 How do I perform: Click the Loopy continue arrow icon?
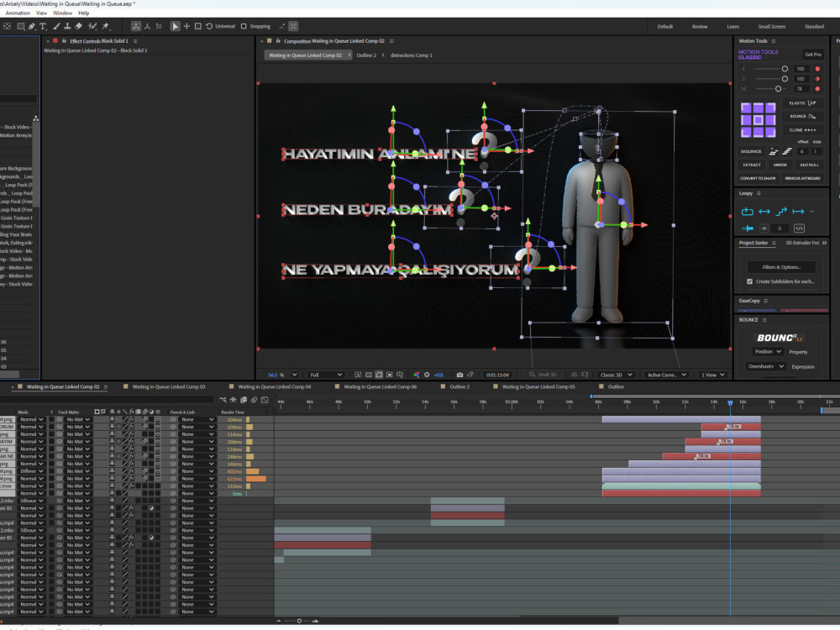[798, 212]
